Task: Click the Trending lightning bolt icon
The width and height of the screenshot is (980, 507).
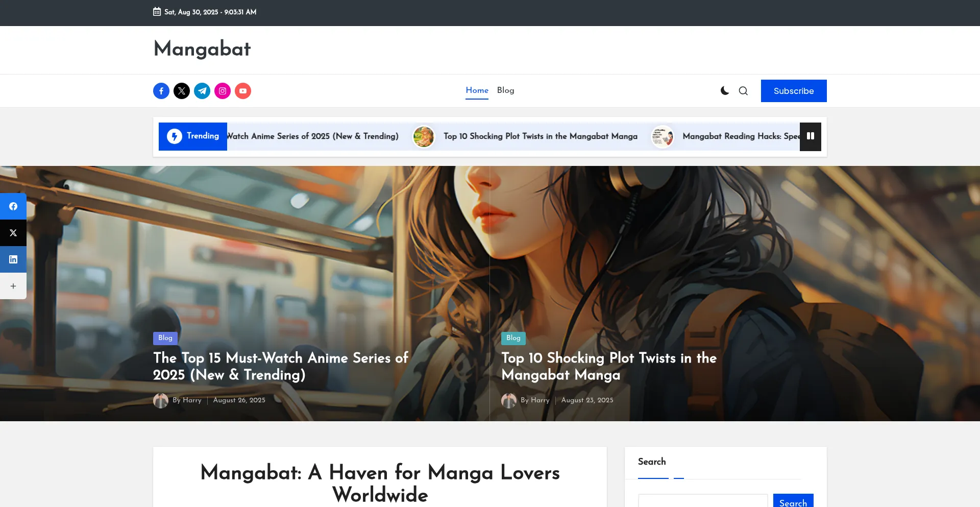Action: [x=175, y=136]
